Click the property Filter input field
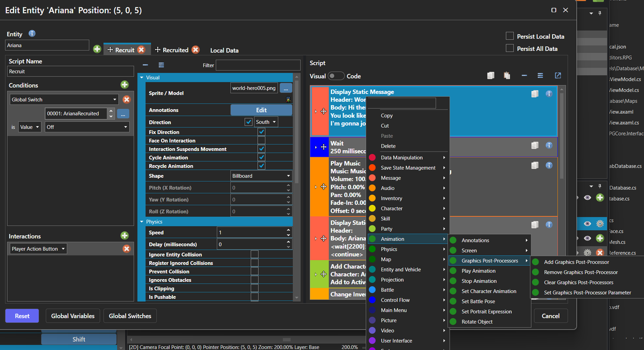This screenshot has height=350, width=644. (258, 65)
